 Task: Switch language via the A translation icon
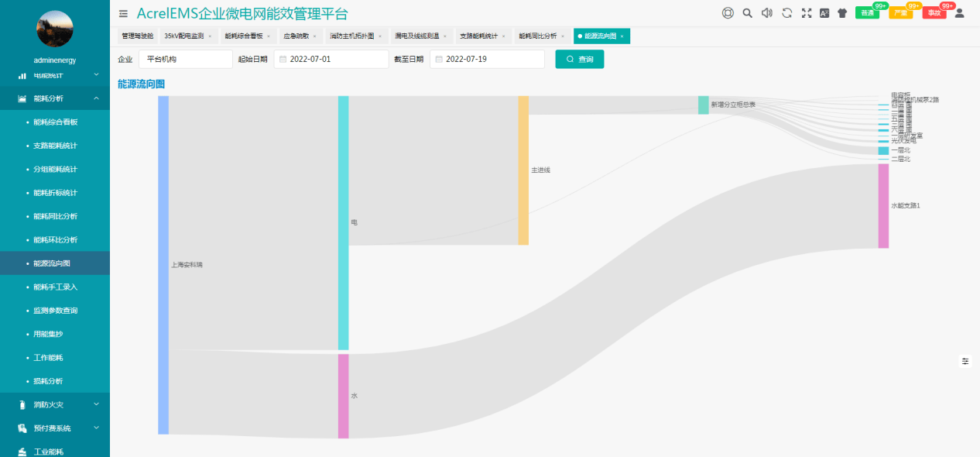[824, 13]
